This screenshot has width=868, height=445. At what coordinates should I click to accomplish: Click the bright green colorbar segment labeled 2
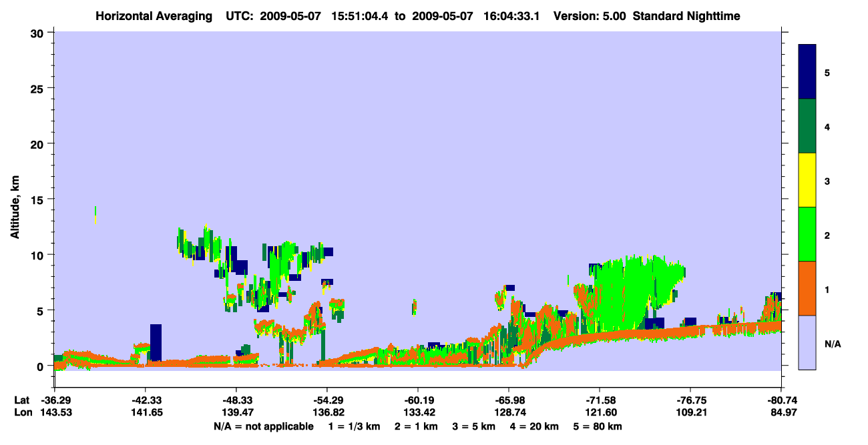pyautogui.click(x=807, y=234)
